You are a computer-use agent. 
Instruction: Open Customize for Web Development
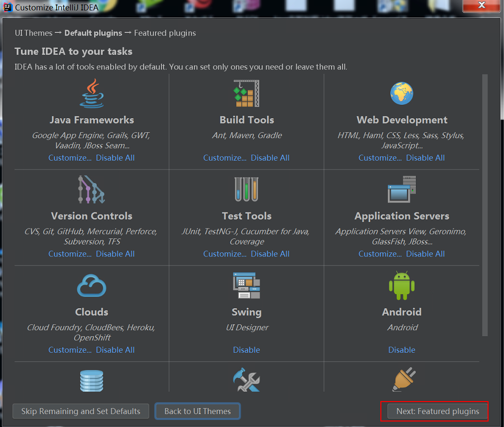pyautogui.click(x=380, y=158)
